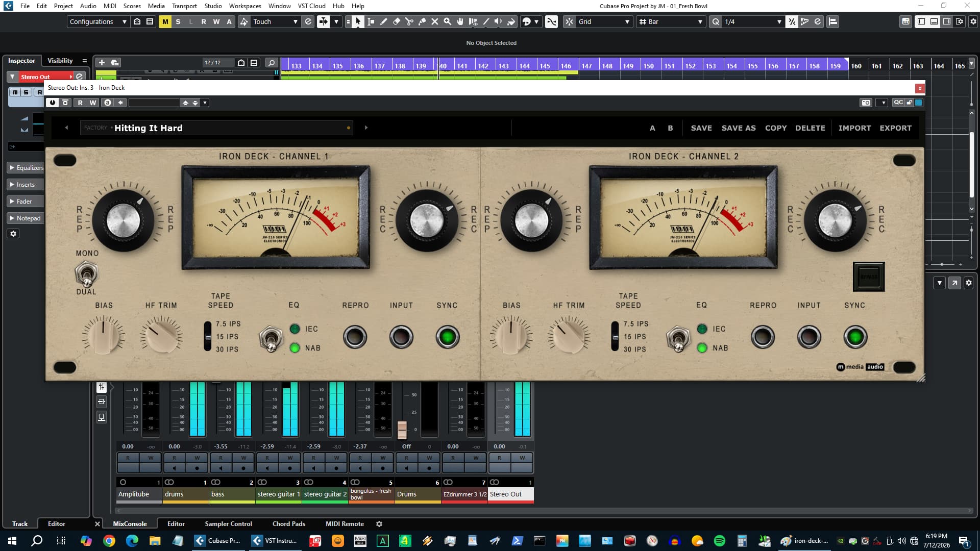Select the Glue tool

click(422, 21)
